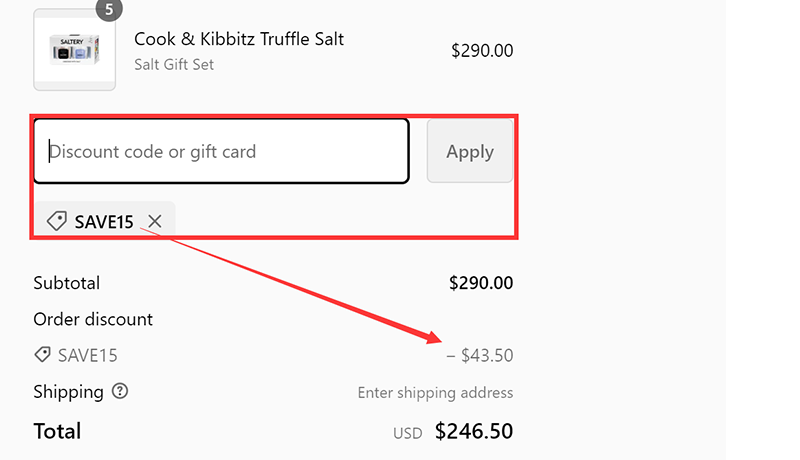Screen dimensions: 800x460
Task: Click the tag icon in the SAVE15 chip
Action: [x=57, y=221]
